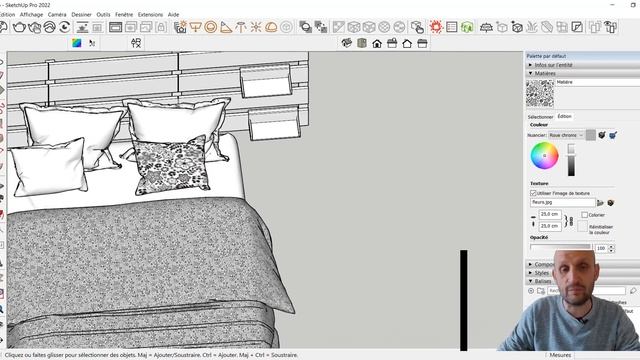This screenshot has height=360, width=640.
Task: Switch to the 'Sélectionner' tab
Action: coord(540,117)
